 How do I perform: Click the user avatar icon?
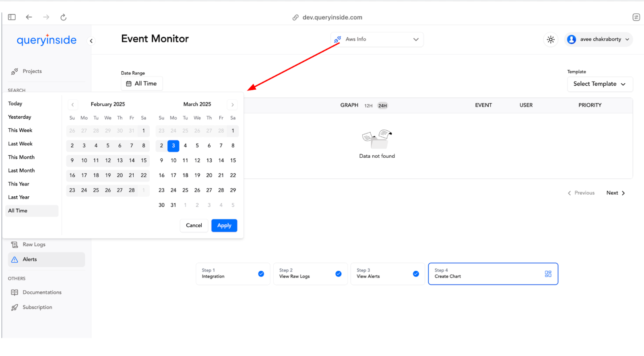pyautogui.click(x=572, y=39)
